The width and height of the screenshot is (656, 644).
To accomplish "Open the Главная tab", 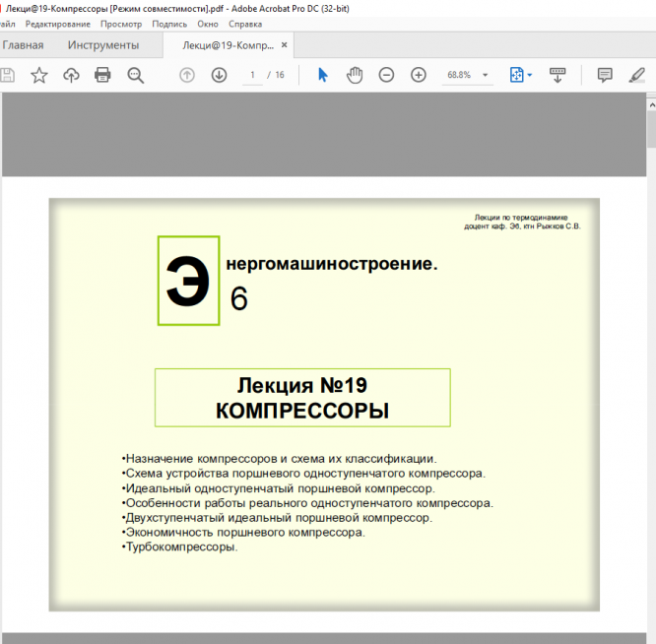I will click(x=23, y=45).
